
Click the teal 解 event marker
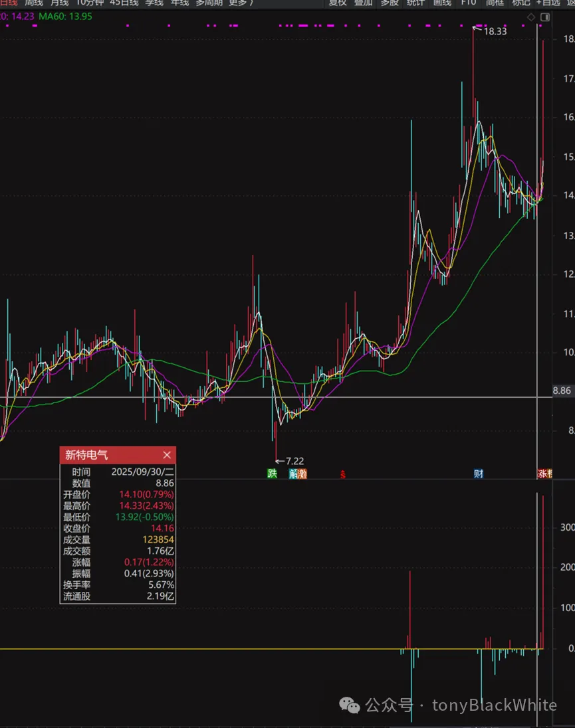point(293,474)
